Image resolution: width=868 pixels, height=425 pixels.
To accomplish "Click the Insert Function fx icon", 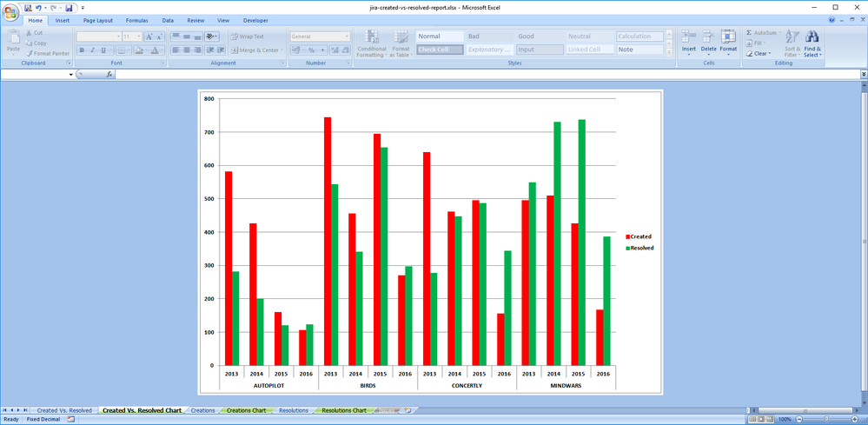I will (109, 74).
